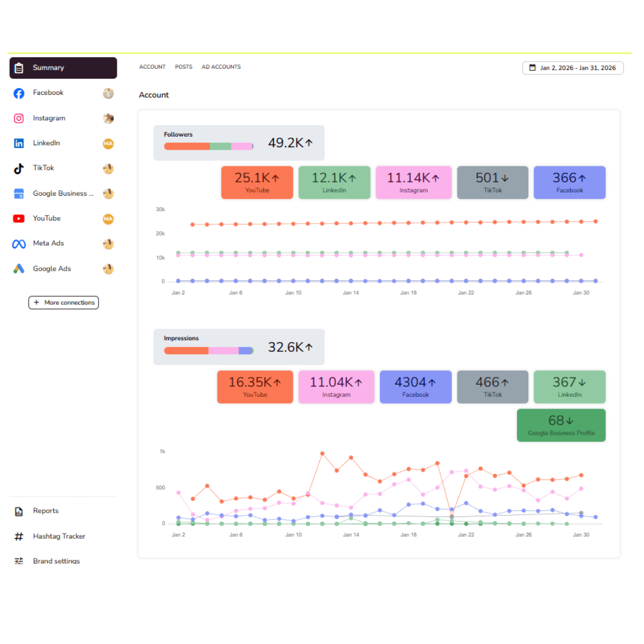Viewport: 644px width, 644px height.
Task: Open Google Business in the sidebar
Action: [x=63, y=194]
